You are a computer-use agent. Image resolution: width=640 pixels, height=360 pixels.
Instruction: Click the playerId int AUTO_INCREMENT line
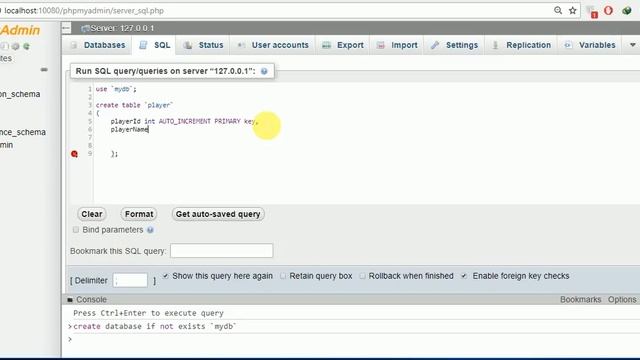coord(184,121)
